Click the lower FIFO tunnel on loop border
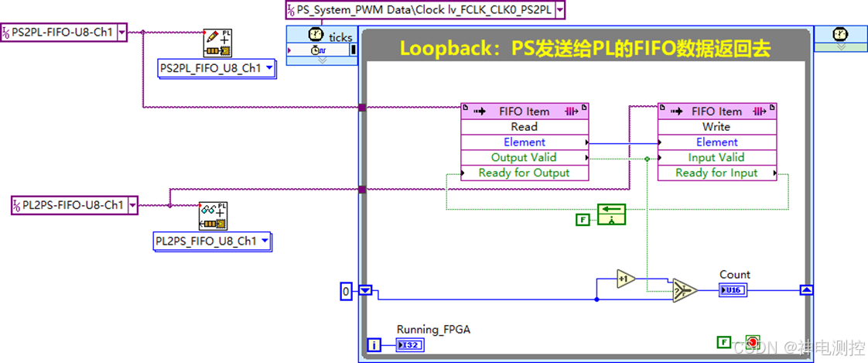The height and width of the screenshot is (363, 868). point(362,190)
